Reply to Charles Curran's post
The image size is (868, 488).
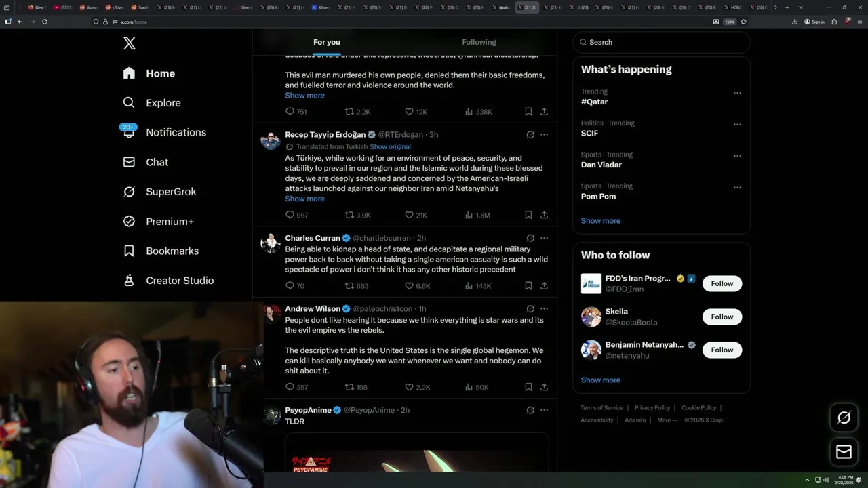click(x=295, y=286)
